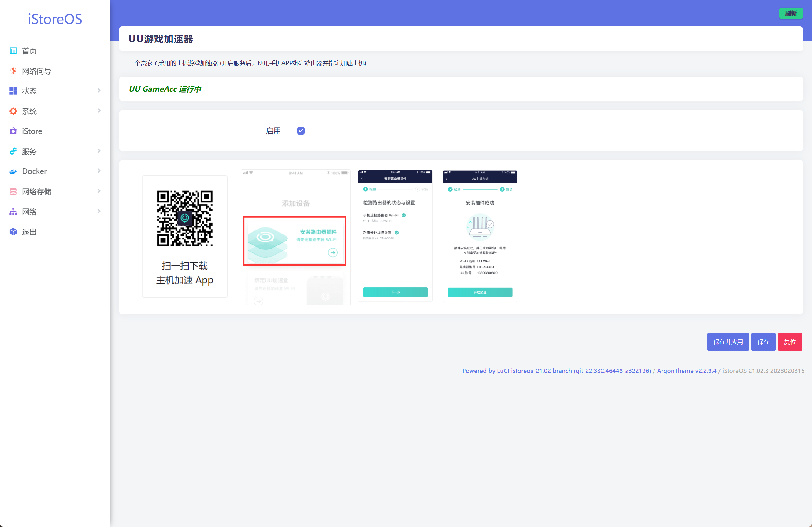Click the network storage disk icon
This screenshot has width=812, height=527.
pyautogui.click(x=13, y=191)
